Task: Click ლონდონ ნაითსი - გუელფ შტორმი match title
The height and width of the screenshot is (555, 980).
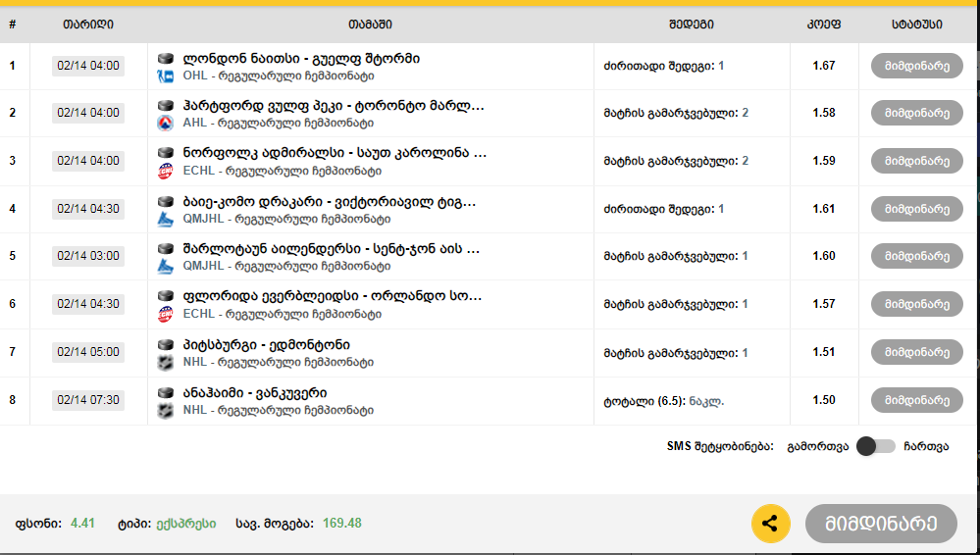Action: click(x=301, y=59)
